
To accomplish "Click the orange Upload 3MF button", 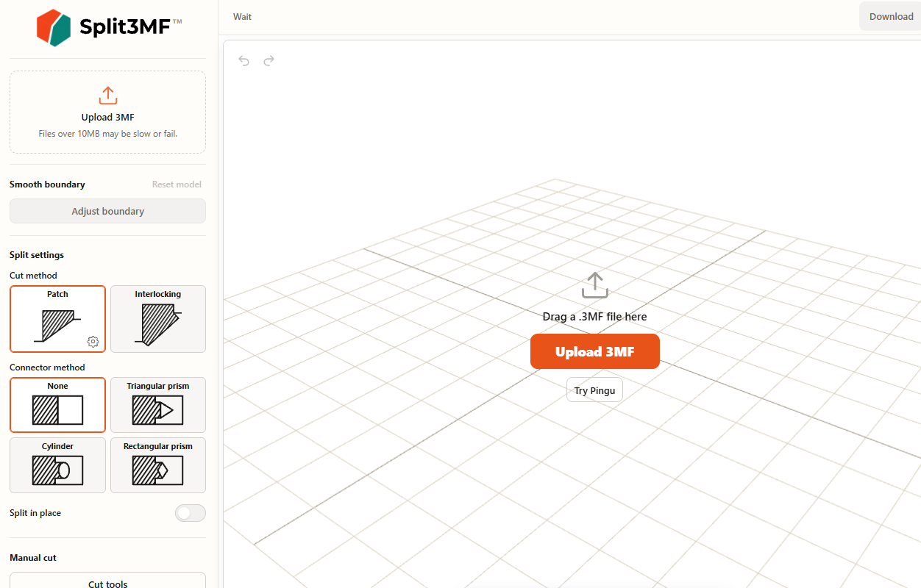I will [x=595, y=351].
